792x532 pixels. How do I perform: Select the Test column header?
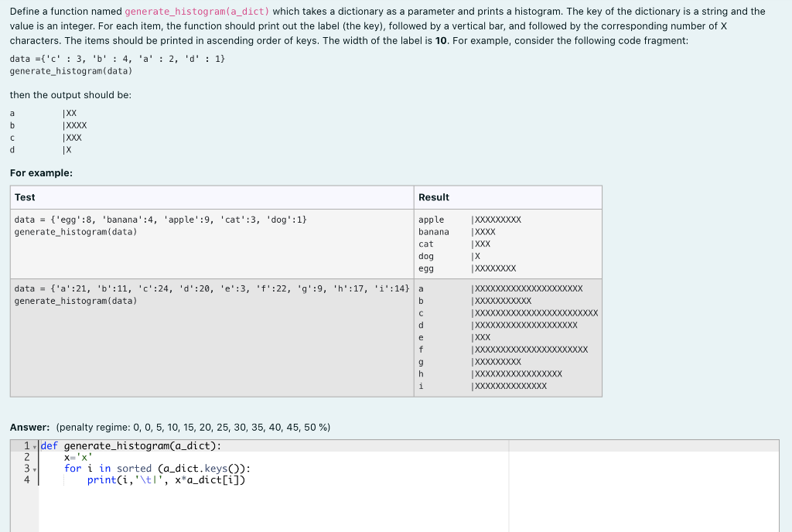pyautogui.click(x=24, y=197)
